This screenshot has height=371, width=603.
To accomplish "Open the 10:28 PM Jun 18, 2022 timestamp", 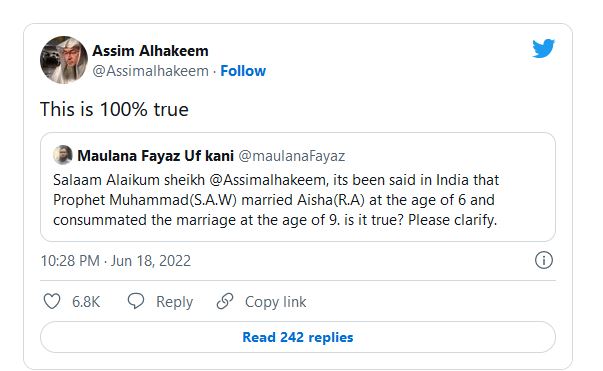I will (116, 261).
